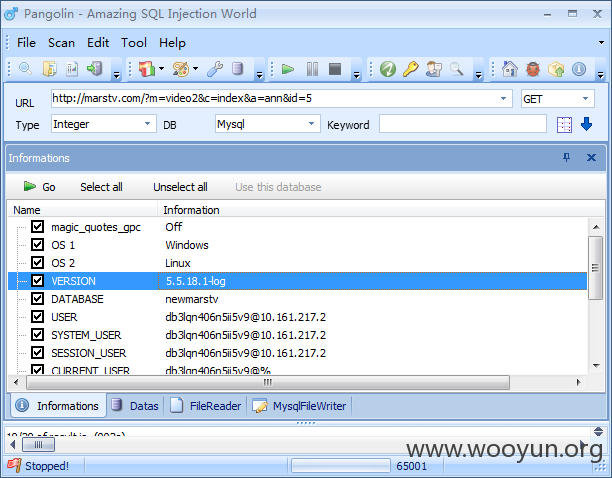The height and width of the screenshot is (478, 612).
Task: Toggle the SESSION_USER row checkbox
Action: [x=37, y=352]
